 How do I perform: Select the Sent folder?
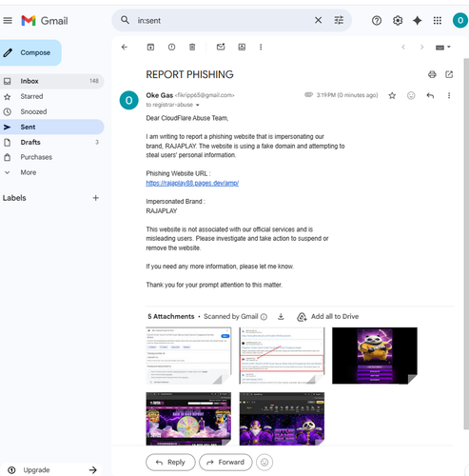[x=52, y=127]
